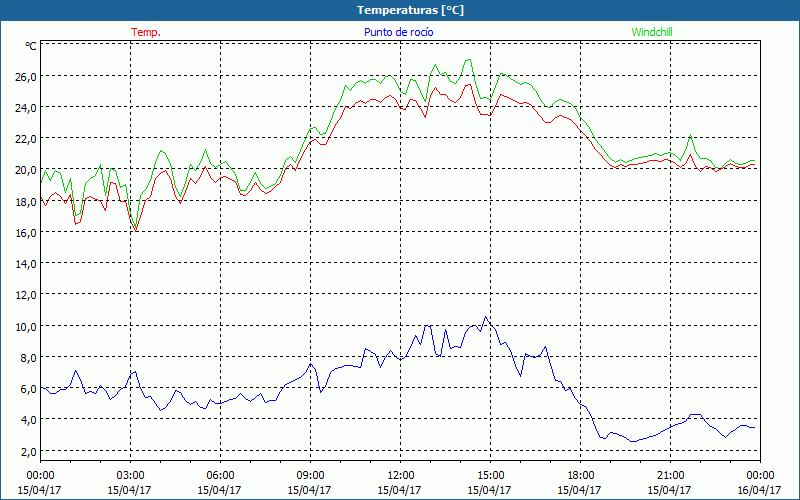Click the 03:00 time axis label
Image resolution: width=800 pixels, height=500 pixels.
coord(130,476)
